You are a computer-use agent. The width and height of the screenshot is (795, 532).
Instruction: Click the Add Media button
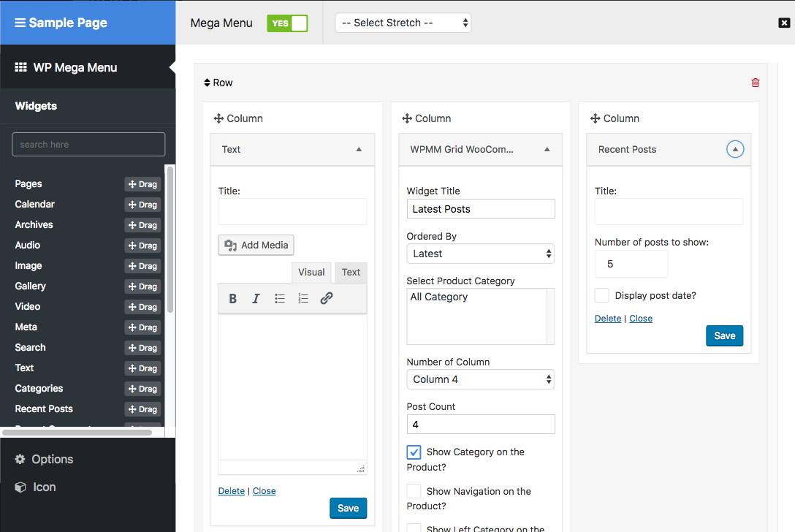point(256,246)
